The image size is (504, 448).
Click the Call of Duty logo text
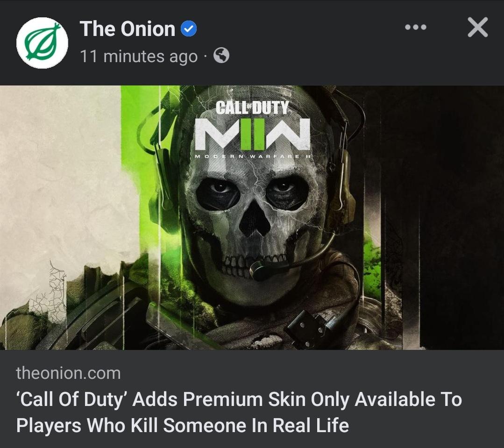252,107
